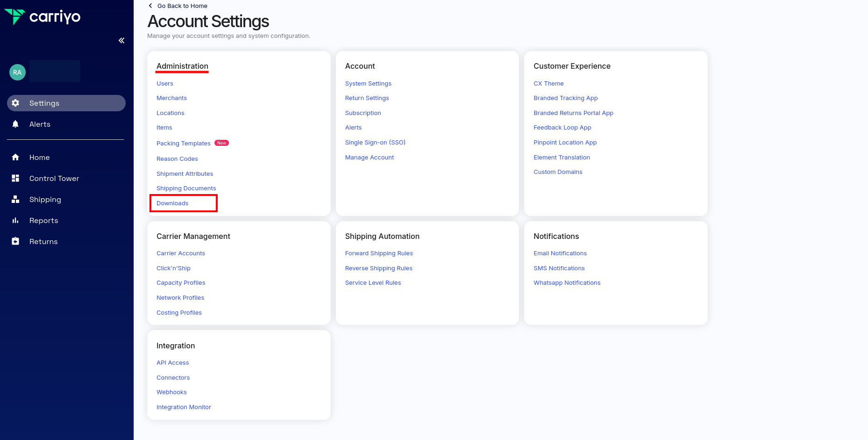Click the RA user avatar
868x440 pixels.
[17, 72]
